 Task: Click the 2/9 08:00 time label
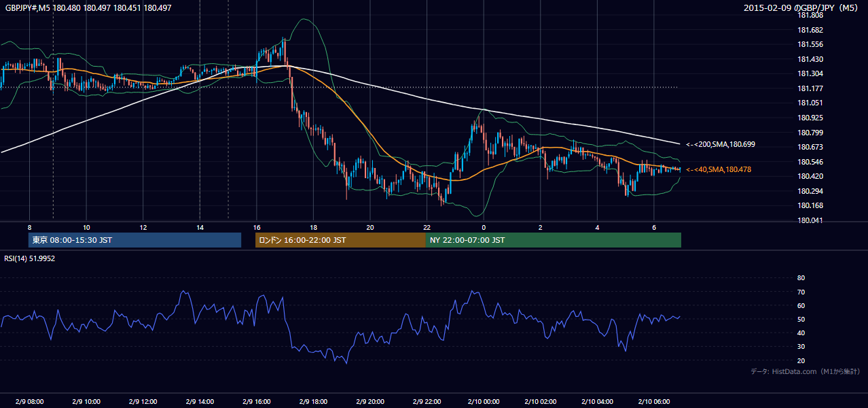[x=29, y=402]
